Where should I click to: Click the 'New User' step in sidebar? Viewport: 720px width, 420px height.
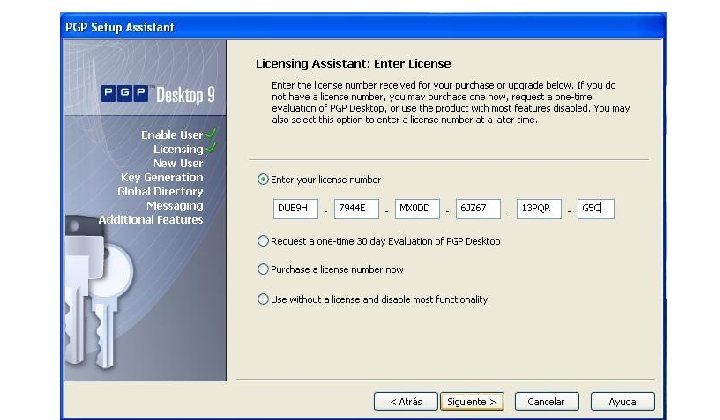(x=178, y=163)
